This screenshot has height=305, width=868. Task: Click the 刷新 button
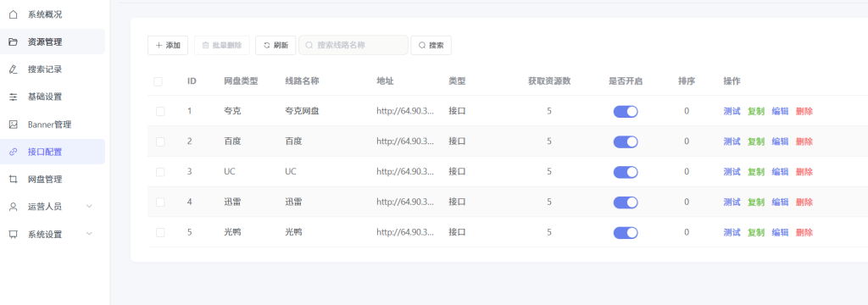(x=275, y=46)
